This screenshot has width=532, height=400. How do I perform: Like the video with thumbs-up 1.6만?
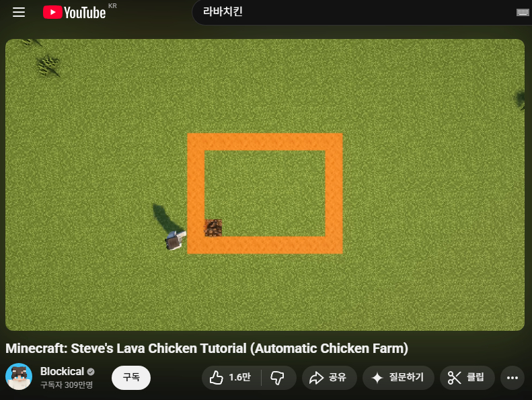231,378
